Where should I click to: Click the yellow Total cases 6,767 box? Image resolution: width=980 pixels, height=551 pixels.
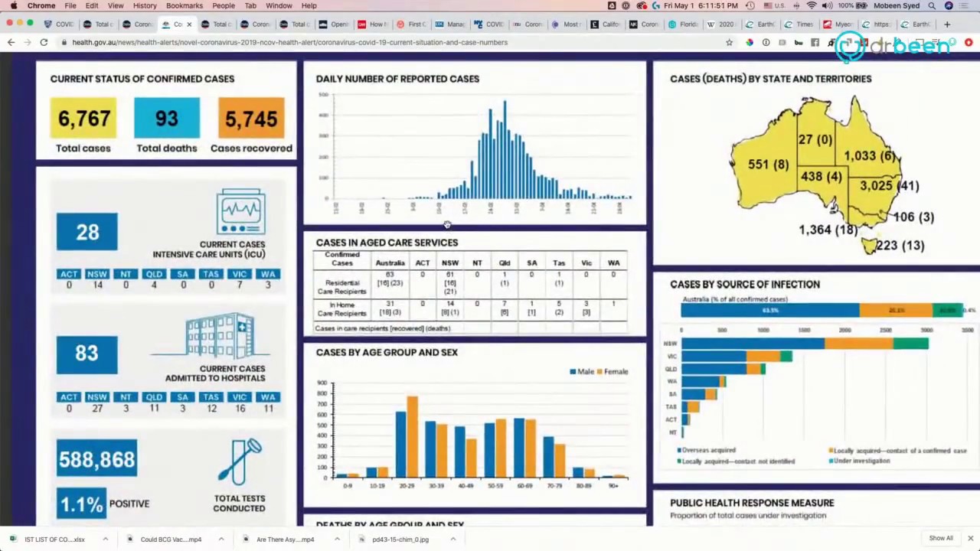point(83,119)
